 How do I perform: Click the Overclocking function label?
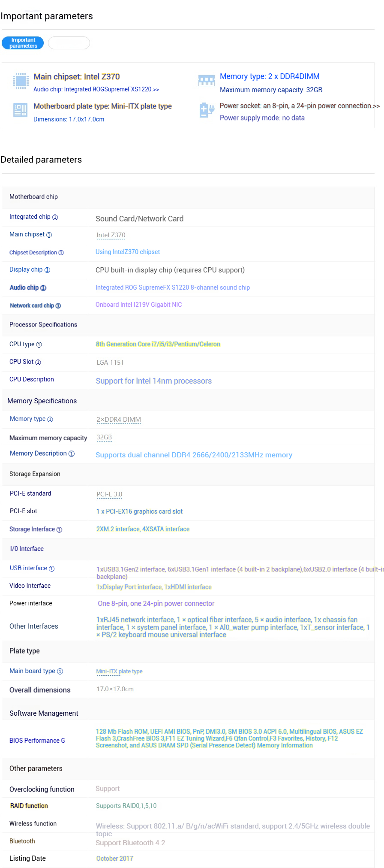tap(42, 789)
